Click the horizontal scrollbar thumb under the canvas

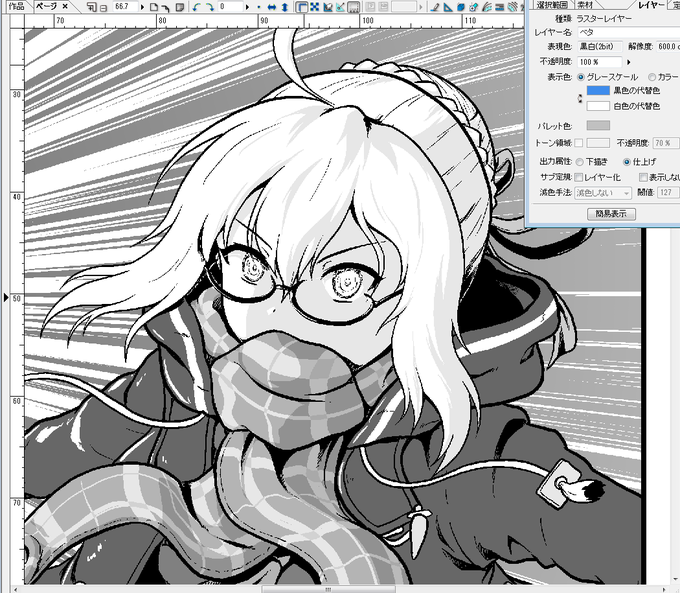pyautogui.click(x=329, y=589)
